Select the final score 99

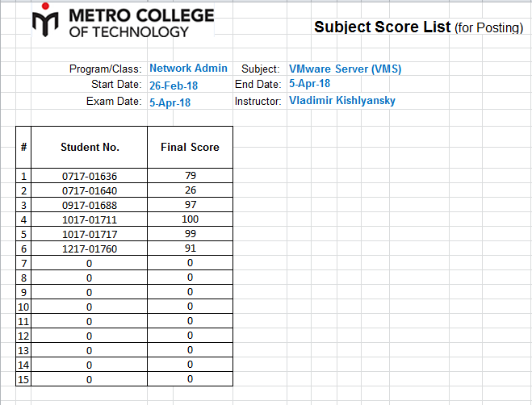(x=190, y=234)
